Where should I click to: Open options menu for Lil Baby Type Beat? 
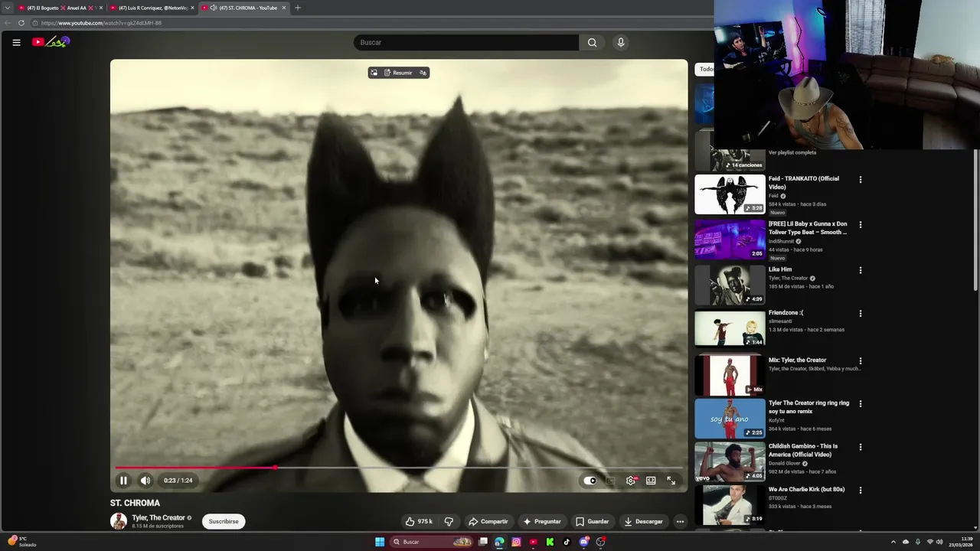861,225
